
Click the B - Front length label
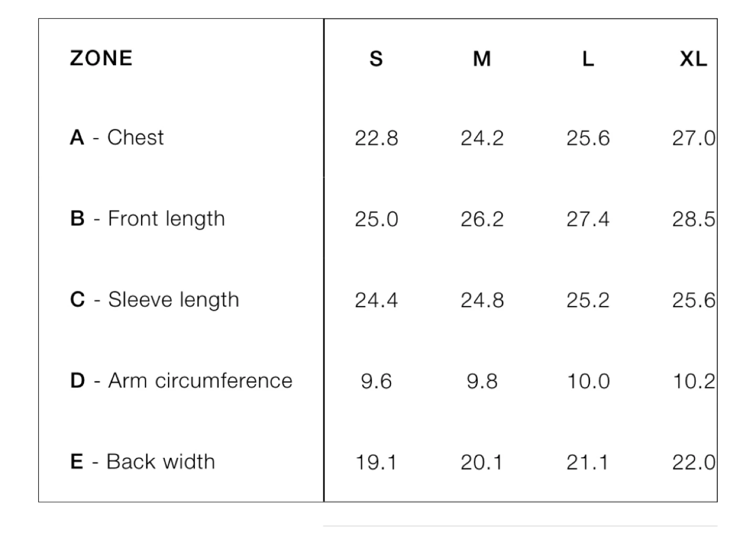[148, 219]
